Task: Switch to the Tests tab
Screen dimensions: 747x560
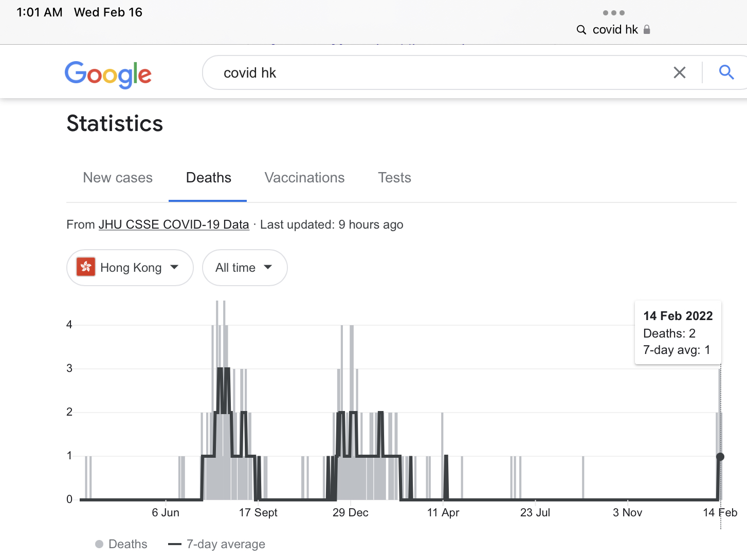Action: tap(394, 178)
